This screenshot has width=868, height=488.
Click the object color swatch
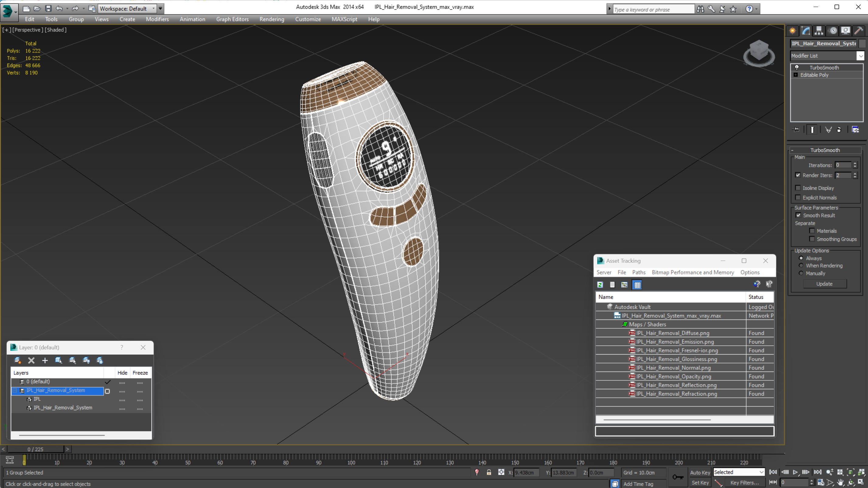(x=862, y=43)
